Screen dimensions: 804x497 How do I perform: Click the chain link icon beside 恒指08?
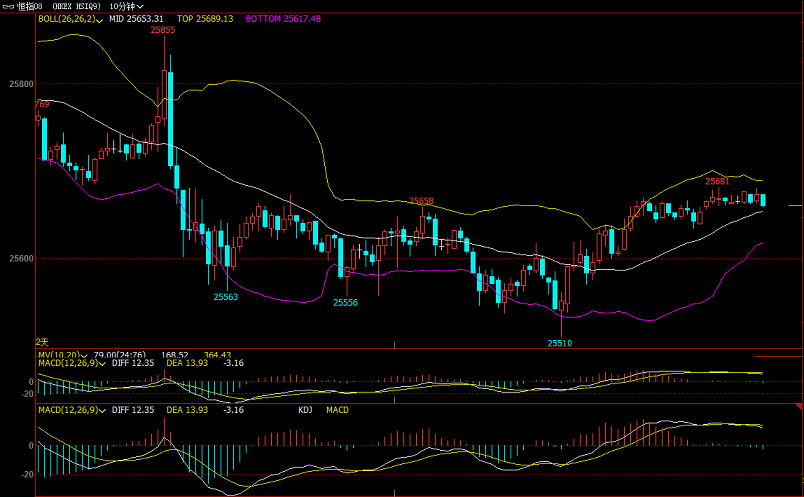tap(8, 6)
